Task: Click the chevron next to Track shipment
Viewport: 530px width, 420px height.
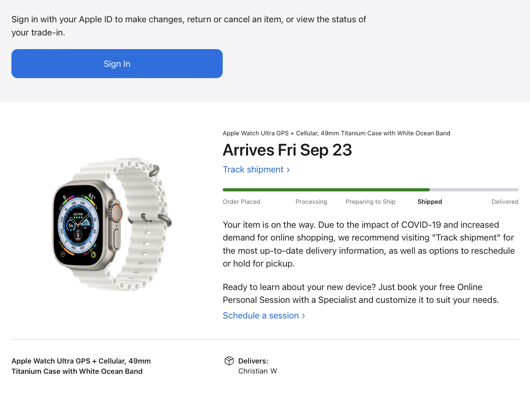Action: coord(288,170)
